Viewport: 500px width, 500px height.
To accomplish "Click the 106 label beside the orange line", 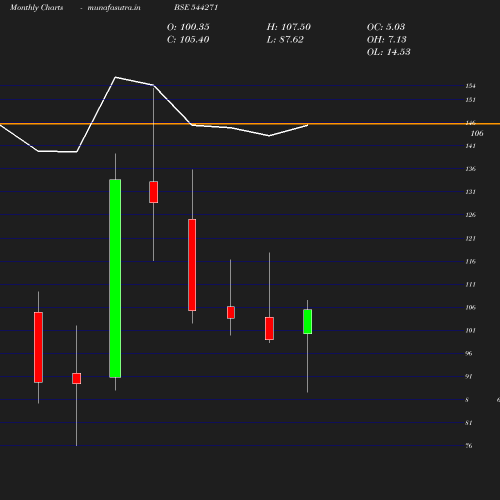I will click(x=477, y=133).
